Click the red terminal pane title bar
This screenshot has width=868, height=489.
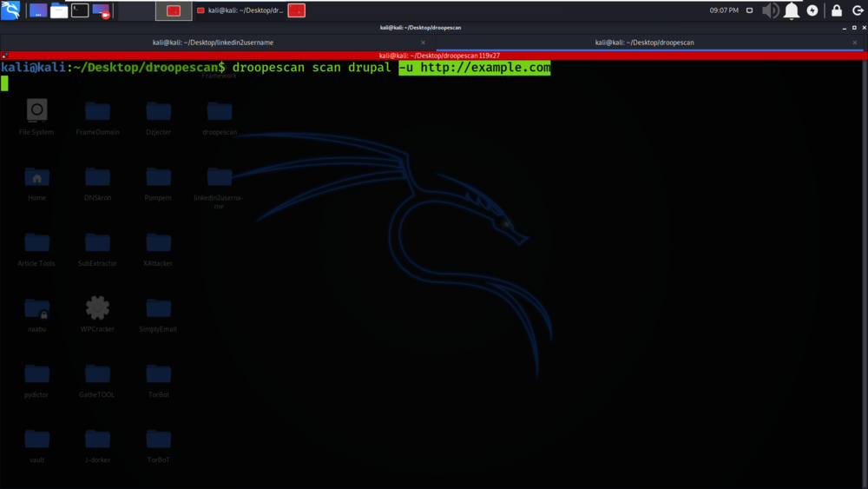(x=439, y=56)
